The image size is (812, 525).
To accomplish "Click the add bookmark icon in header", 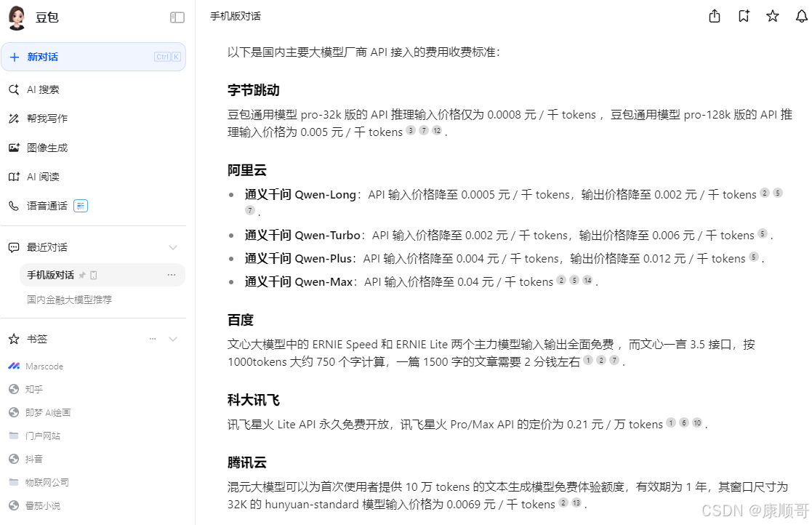I will tap(744, 16).
